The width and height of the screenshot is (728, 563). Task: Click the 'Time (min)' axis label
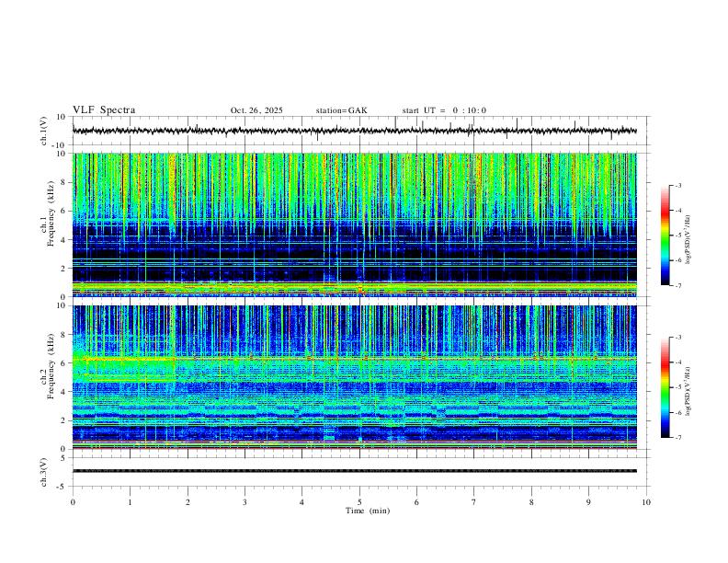point(368,511)
